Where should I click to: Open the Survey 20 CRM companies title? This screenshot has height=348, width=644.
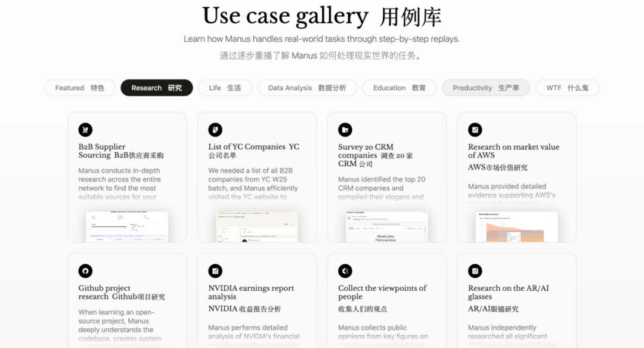click(376, 155)
